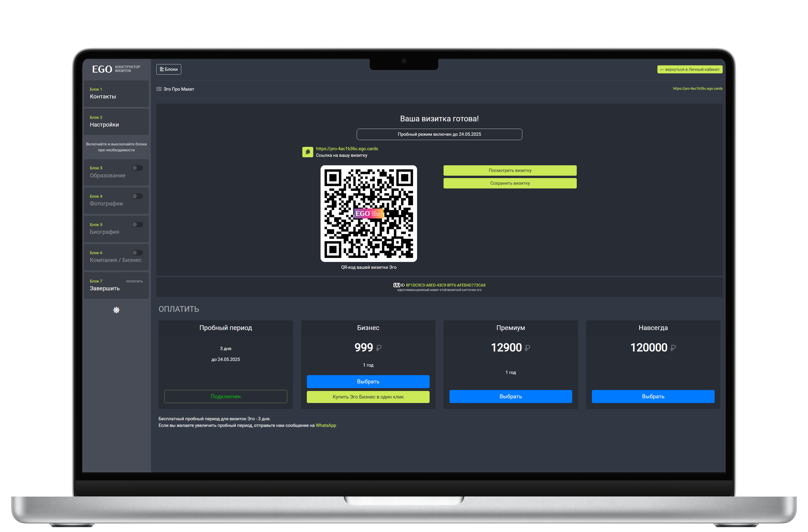This screenshot has height=532, width=808.
Task: Open Блок 7 Завершить
Action: point(116,285)
